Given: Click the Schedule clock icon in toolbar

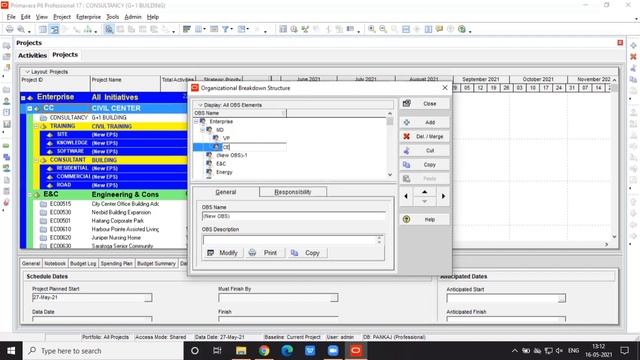Looking at the screenshot, I should coord(294,29).
